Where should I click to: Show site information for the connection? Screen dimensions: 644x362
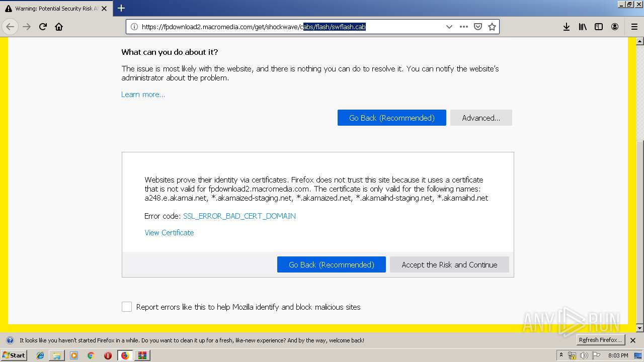(134, 27)
